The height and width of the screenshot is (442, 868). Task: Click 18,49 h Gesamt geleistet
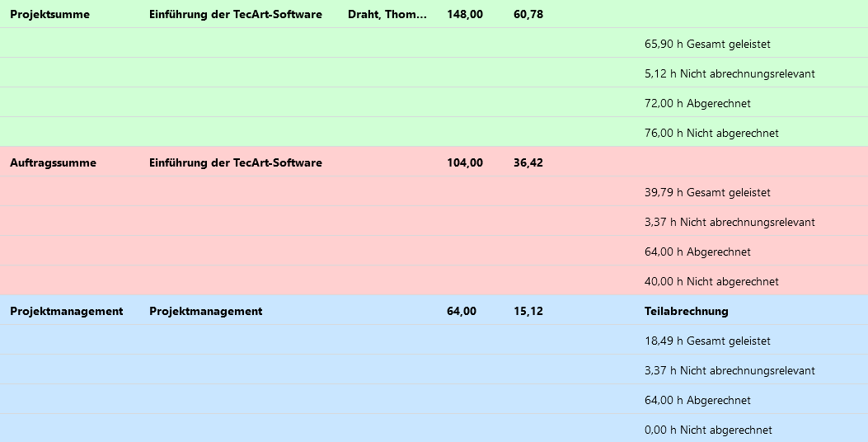click(x=707, y=341)
